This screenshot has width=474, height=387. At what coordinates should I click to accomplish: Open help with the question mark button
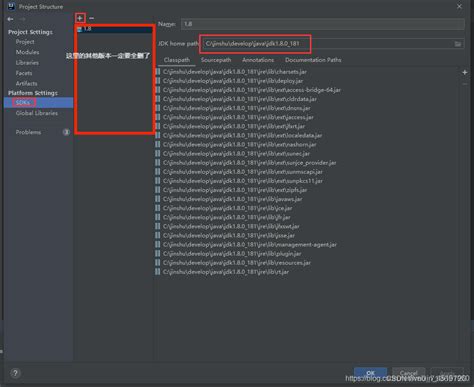(x=15, y=373)
